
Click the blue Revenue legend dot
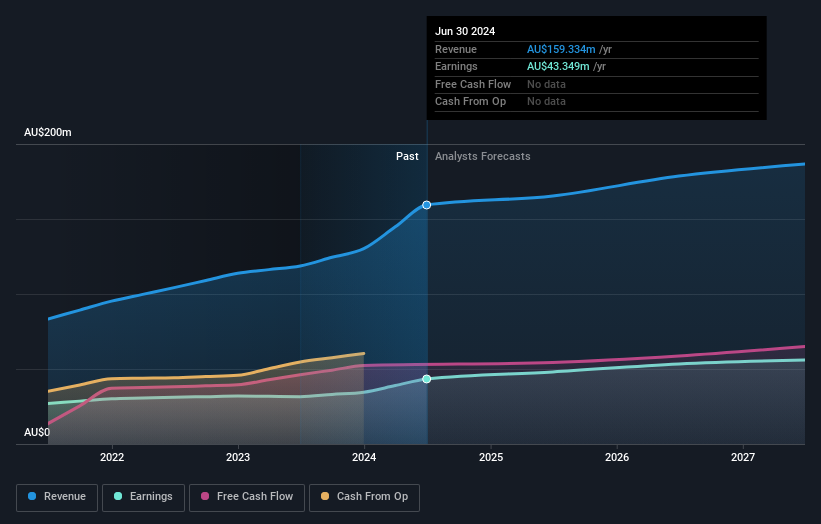[x=32, y=496]
